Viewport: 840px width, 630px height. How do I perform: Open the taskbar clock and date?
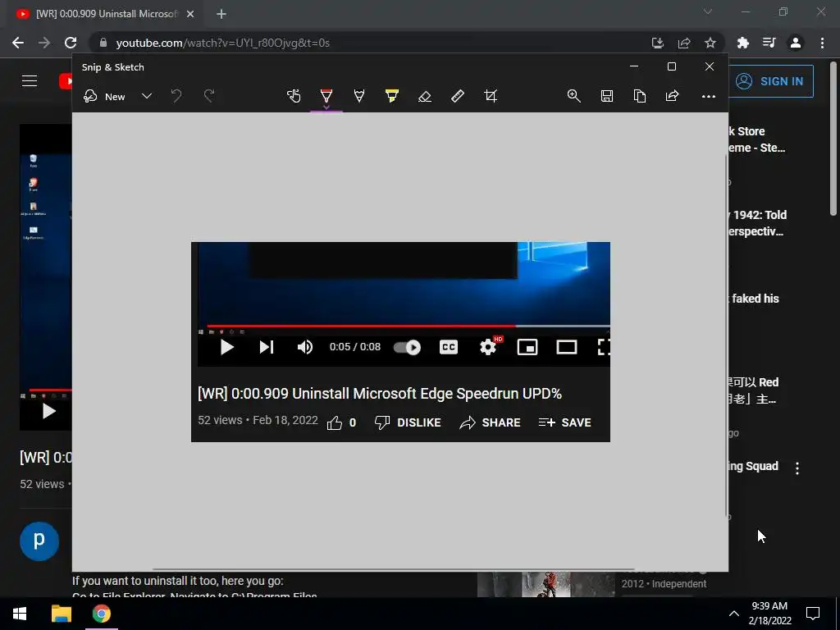(769, 614)
